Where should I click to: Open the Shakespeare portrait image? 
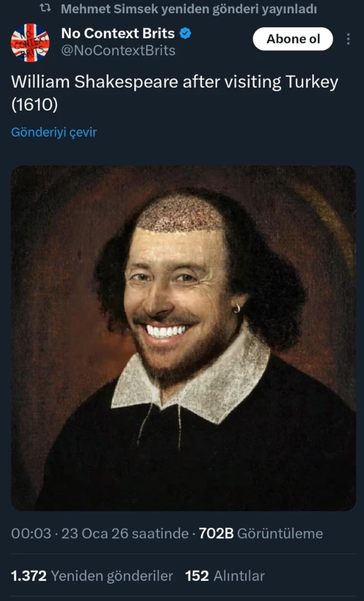coord(183,338)
